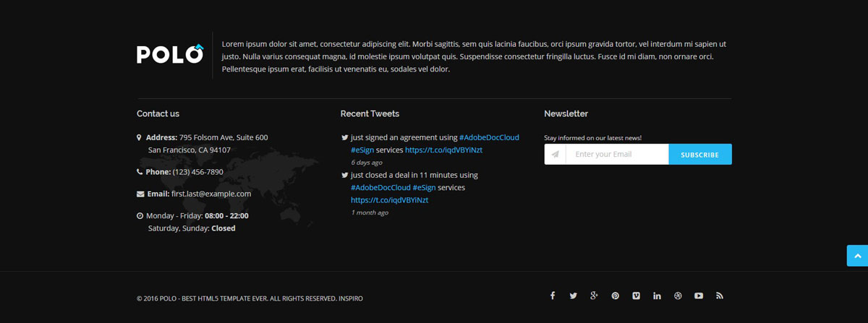Follow the t.co link in the 6 days ago tweet
This screenshot has height=323, width=868.
(x=443, y=150)
